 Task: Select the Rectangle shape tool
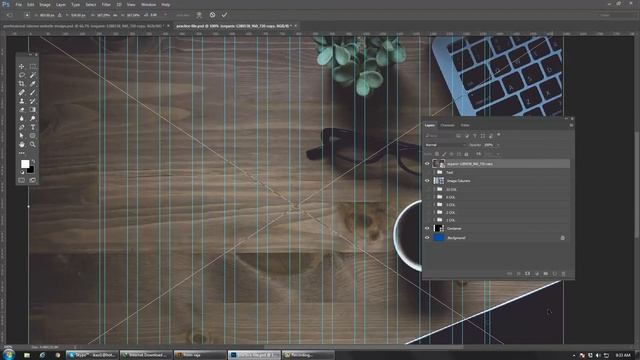[x=33, y=136]
